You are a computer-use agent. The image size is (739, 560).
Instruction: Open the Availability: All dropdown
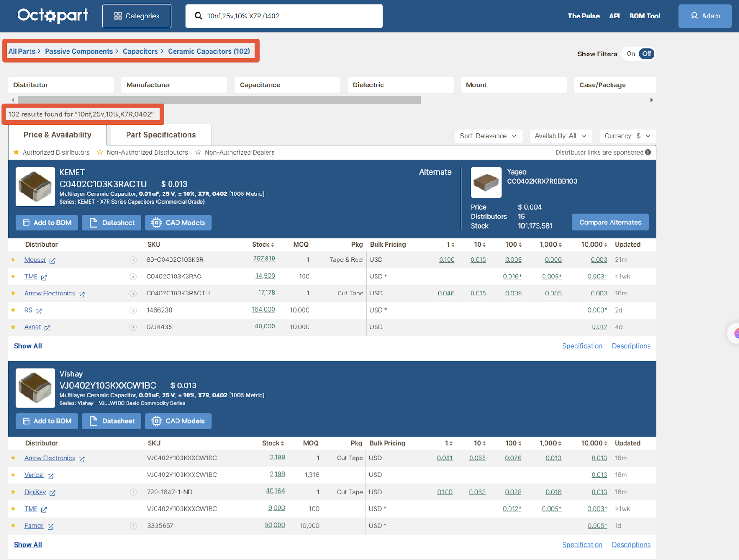click(x=561, y=136)
